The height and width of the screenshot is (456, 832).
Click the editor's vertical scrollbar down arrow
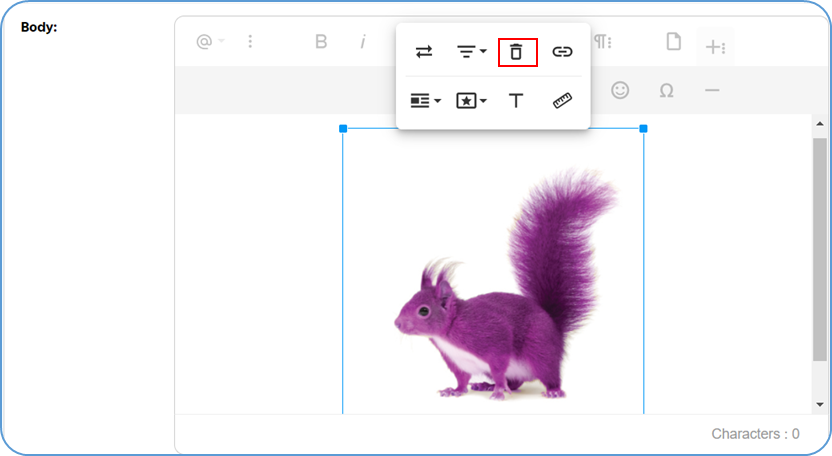pyautogui.click(x=820, y=404)
